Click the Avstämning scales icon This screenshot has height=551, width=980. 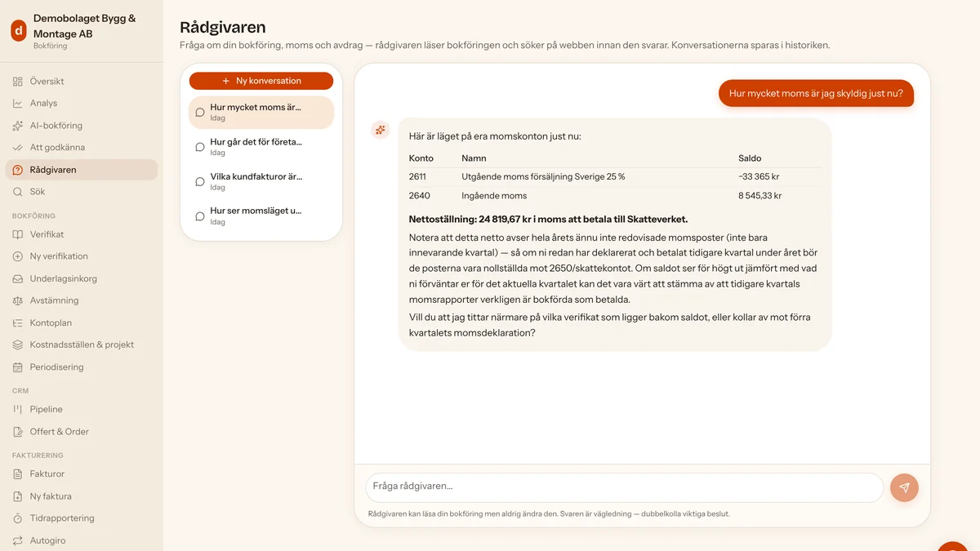pos(18,300)
